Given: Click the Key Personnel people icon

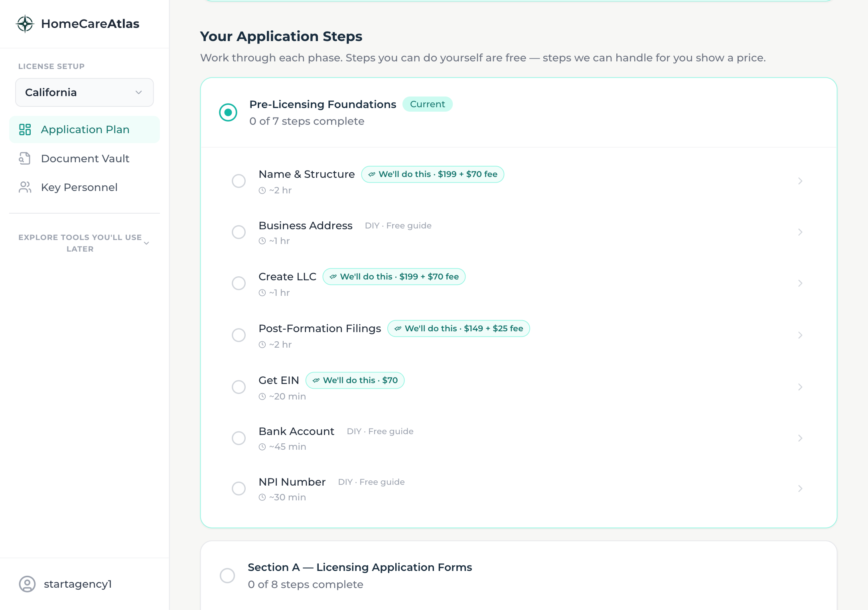Looking at the screenshot, I should tap(25, 187).
